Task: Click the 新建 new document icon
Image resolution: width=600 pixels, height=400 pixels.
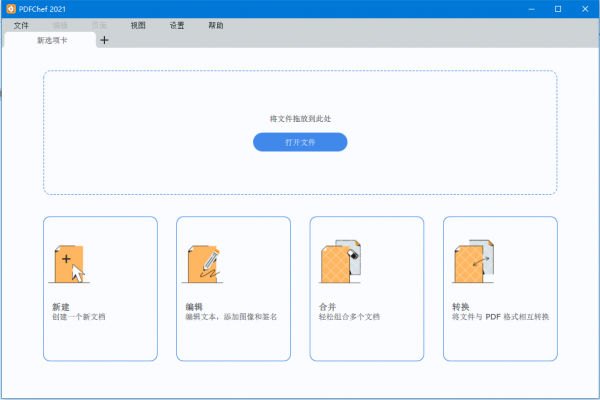Action: (x=68, y=264)
